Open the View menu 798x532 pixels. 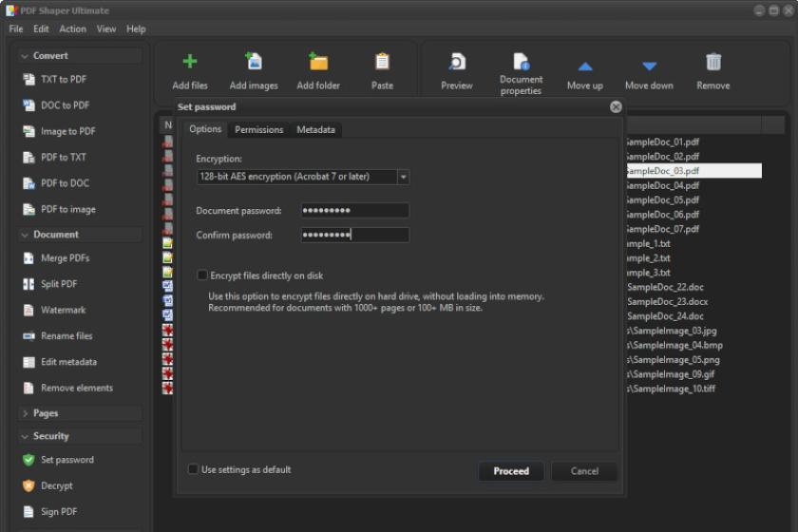pyautogui.click(x=106, y=29)
